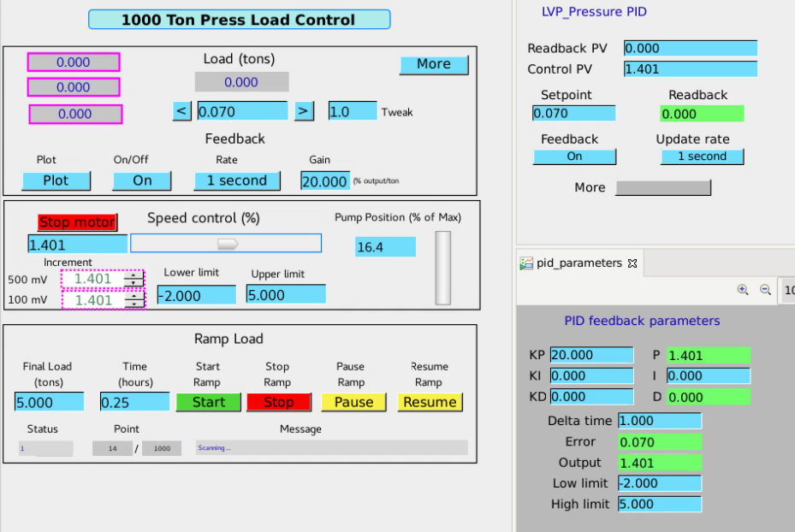Pause the ramp with yellow Pause button

[354, 402]
